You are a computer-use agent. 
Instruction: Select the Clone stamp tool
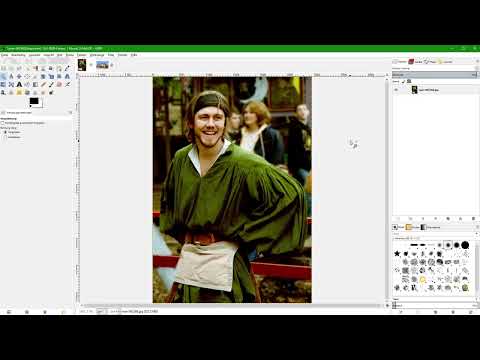click(x=11, y=92)
